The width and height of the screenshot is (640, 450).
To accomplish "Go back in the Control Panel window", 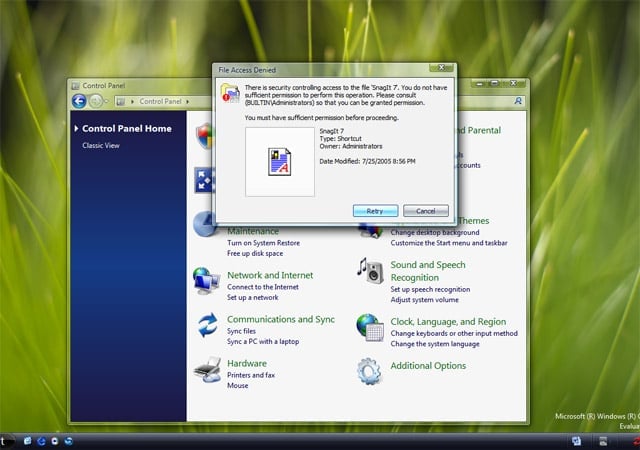I will pos(79,101).
